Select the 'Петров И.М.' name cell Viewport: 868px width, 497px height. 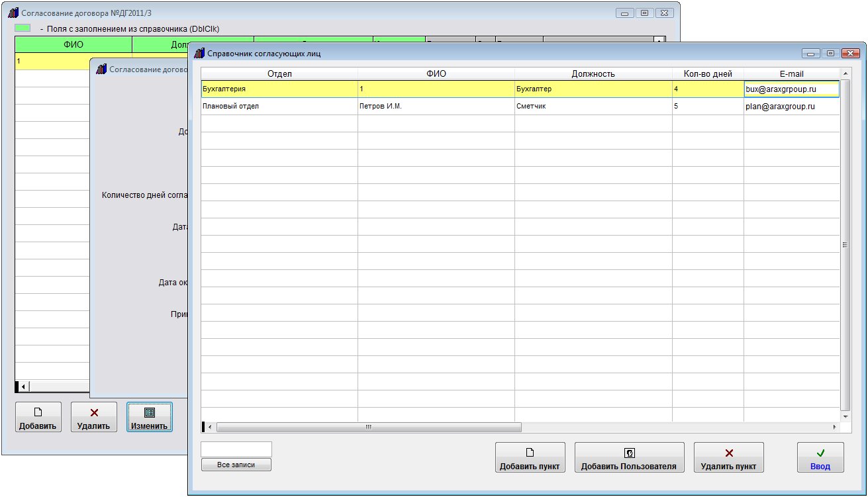click(x=436, y=106)
